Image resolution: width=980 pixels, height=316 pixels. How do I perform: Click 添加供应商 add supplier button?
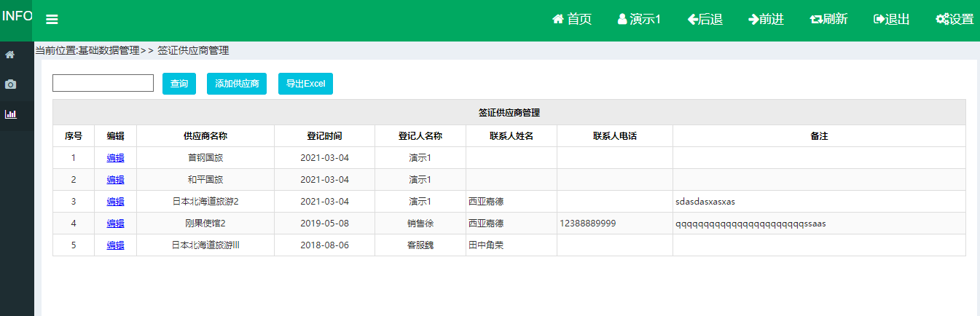[x=237, y=84]
